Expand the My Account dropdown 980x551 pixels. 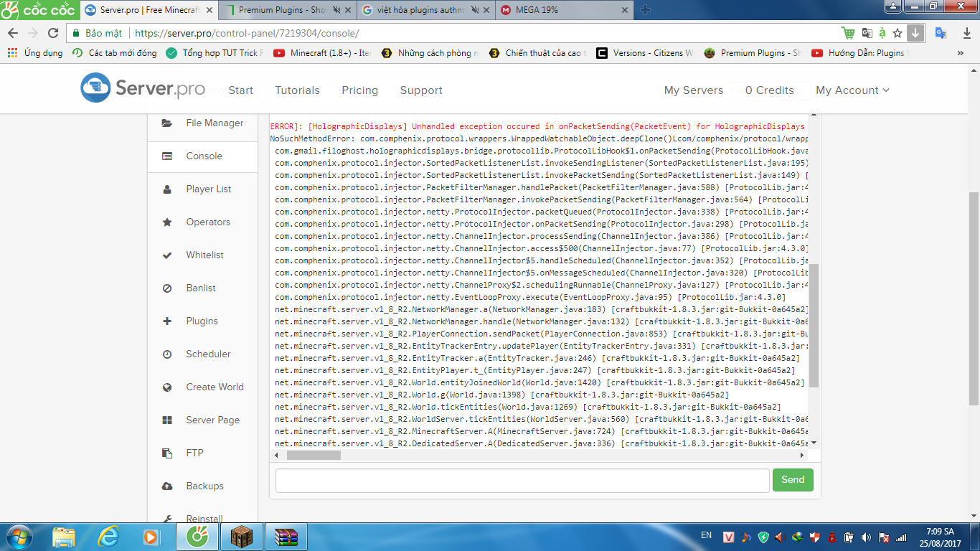pyautogui.click(x=852, y=90)
